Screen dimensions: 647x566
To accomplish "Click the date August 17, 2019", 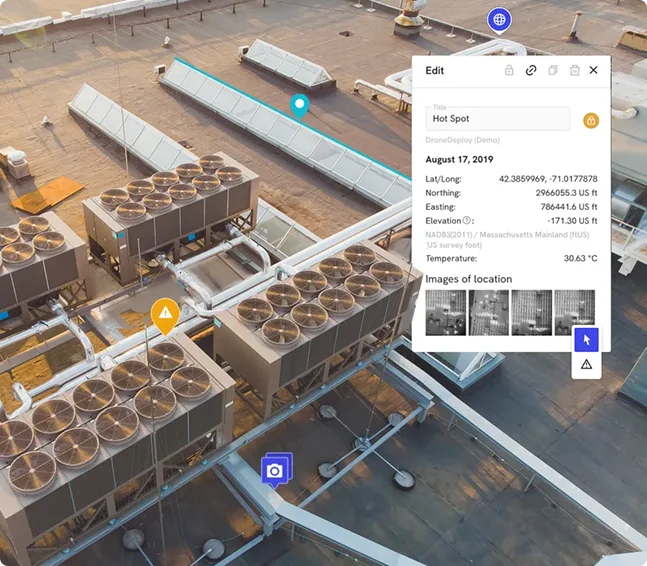I will tap(459, 160).
